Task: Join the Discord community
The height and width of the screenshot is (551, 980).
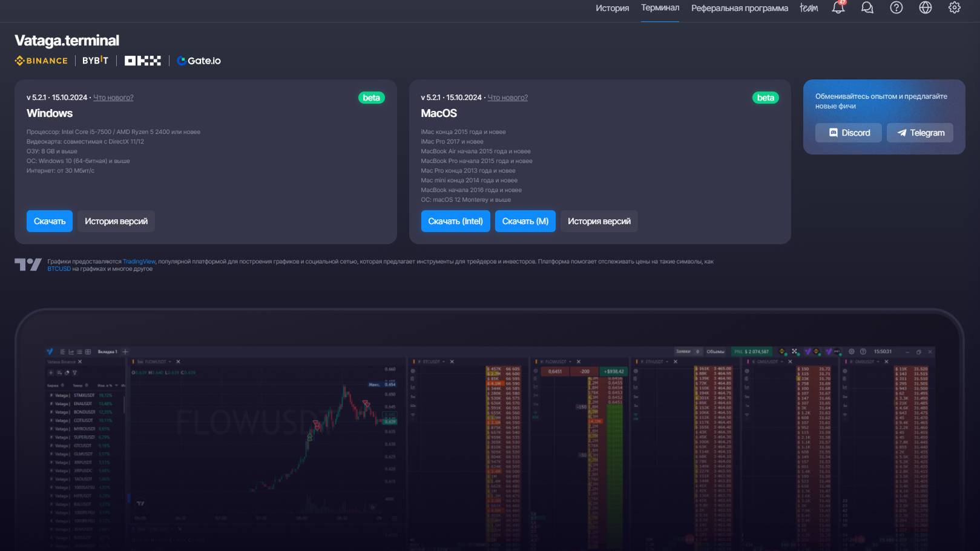Action: 849,133
